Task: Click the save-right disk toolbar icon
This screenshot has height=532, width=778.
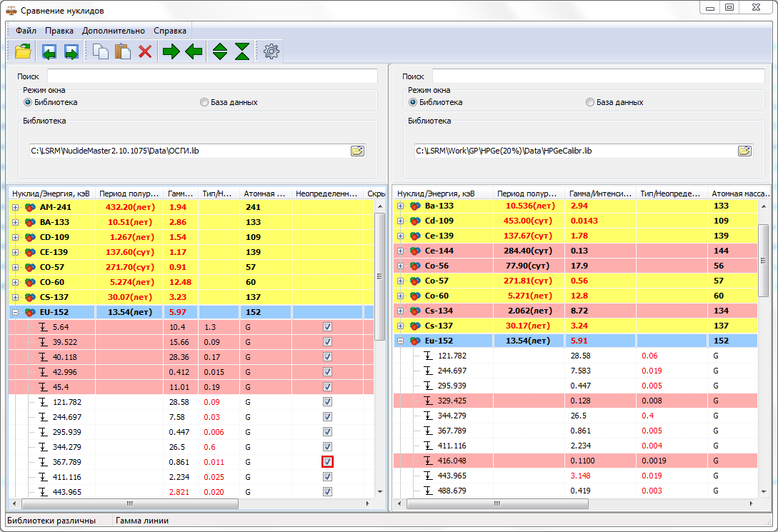Action: [71, 51]
